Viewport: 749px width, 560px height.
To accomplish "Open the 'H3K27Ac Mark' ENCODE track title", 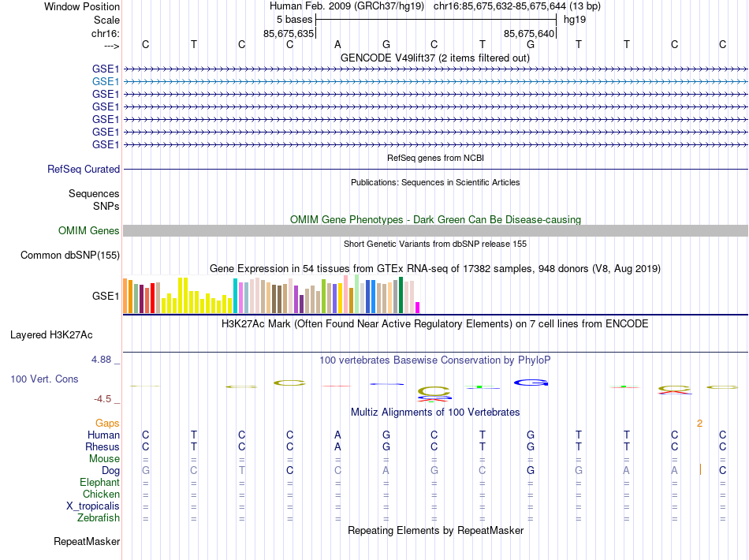I will 434,323.
